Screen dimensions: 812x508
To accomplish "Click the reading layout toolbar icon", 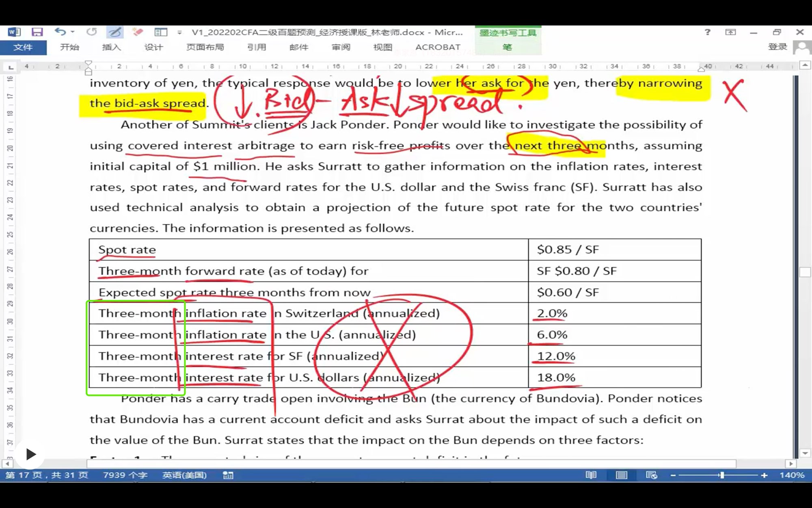I will click(x=161, y=32).
